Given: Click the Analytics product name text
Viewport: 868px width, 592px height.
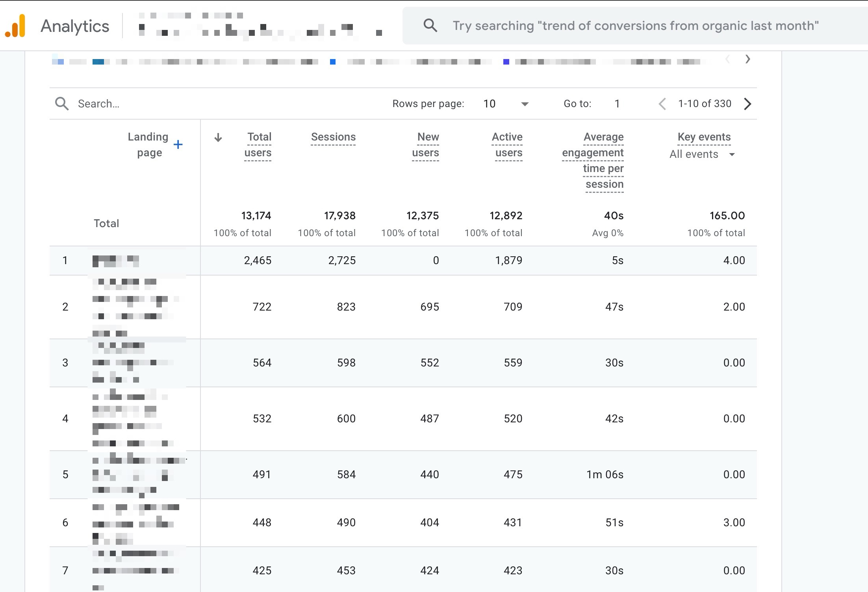Looking at the screenshot, I should coord(75,26).
